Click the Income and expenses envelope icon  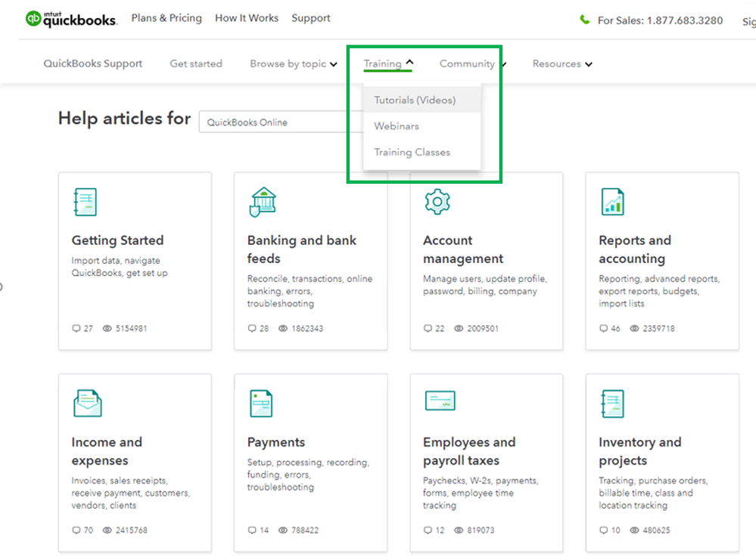88,403
